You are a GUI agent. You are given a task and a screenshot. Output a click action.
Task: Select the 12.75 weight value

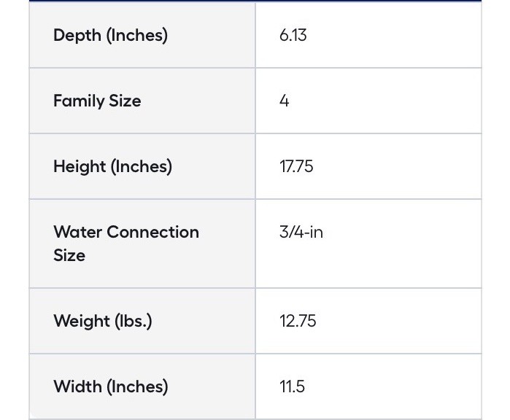(298, 321)
